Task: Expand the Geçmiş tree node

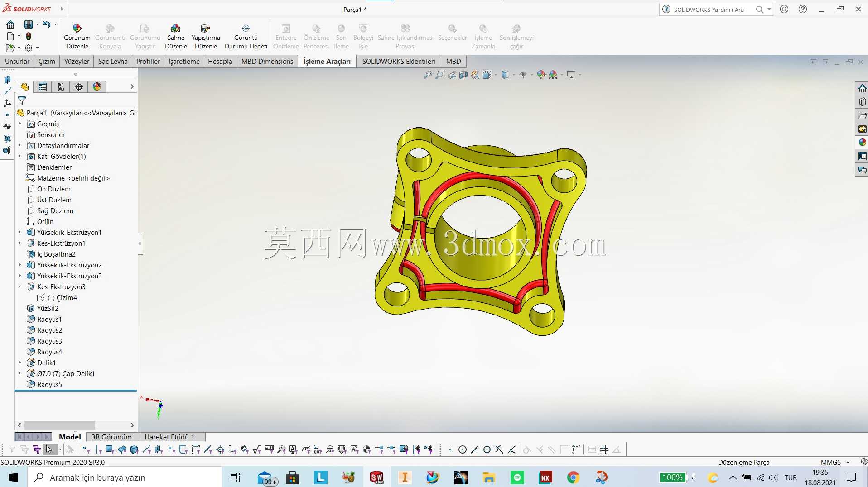Action: point(20,124)
